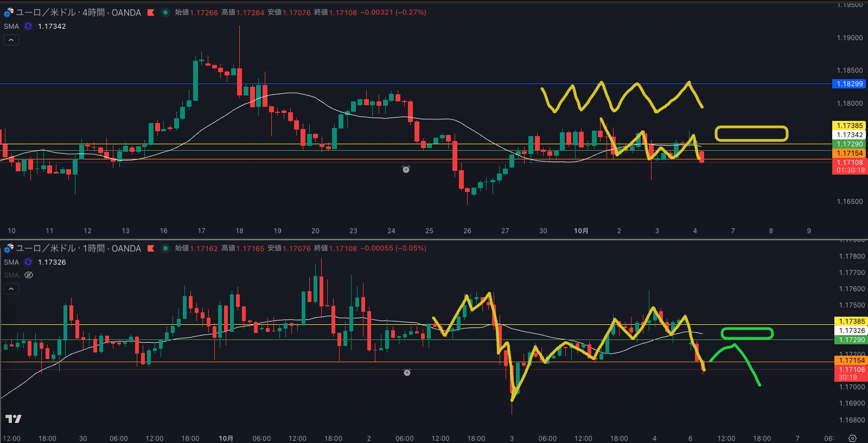The width and height of the screenshot is (868, 443).
Task: Click the alarm clock marker on 1-hour chart
Action: pos(407,373)
